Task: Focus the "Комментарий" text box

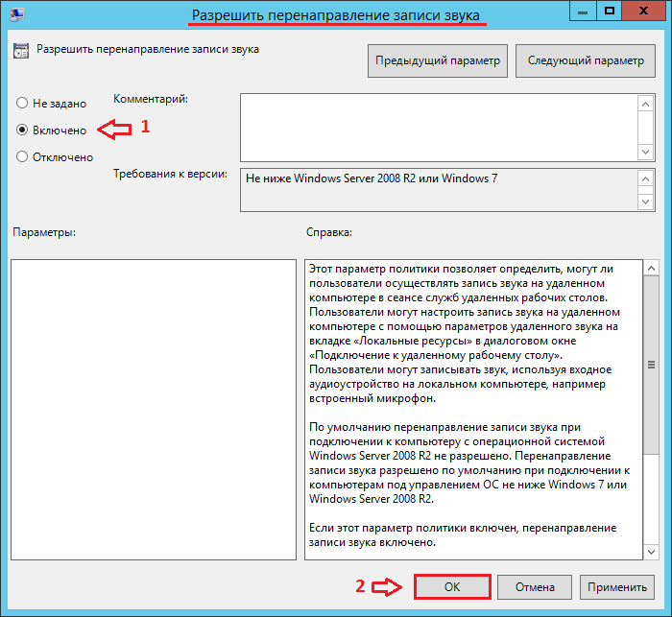Action: pyautogui.click(x=438, y=127)
